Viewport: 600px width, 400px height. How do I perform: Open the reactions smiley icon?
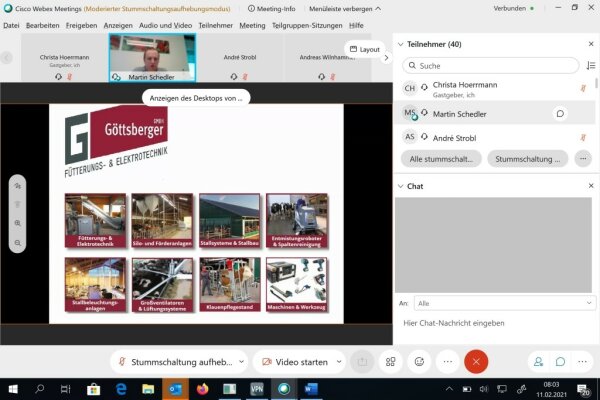click(x=419, y=362)
